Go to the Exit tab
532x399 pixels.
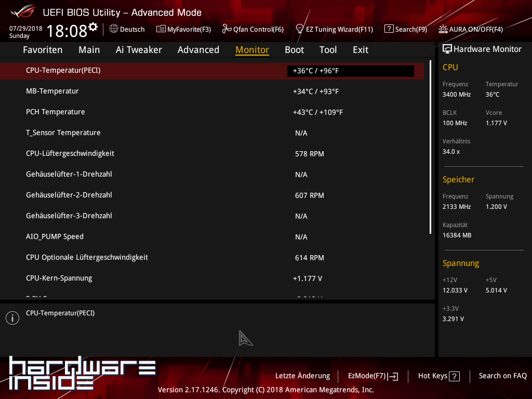[360, 50]
